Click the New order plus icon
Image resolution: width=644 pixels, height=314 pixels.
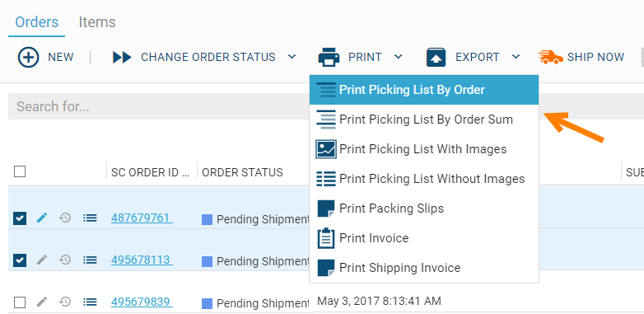click(x=28, y=57)
